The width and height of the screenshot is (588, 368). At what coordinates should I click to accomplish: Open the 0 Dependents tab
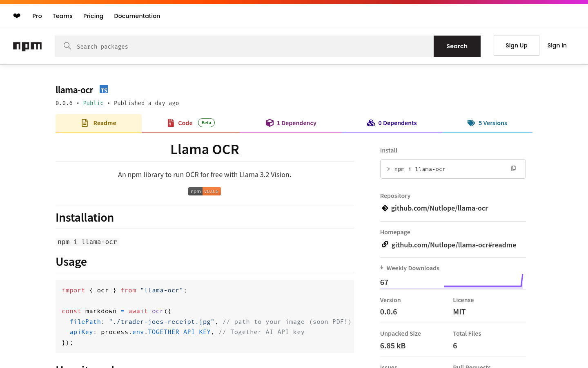point(392,123)
